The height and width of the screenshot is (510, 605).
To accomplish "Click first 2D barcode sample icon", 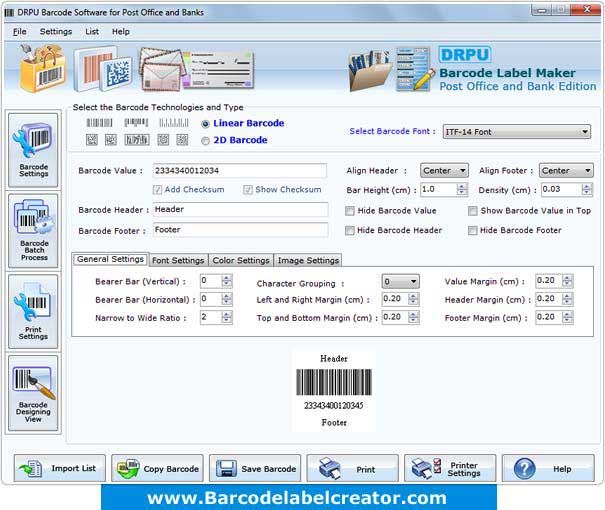I will pyautogui.click(x=92, y=140).
